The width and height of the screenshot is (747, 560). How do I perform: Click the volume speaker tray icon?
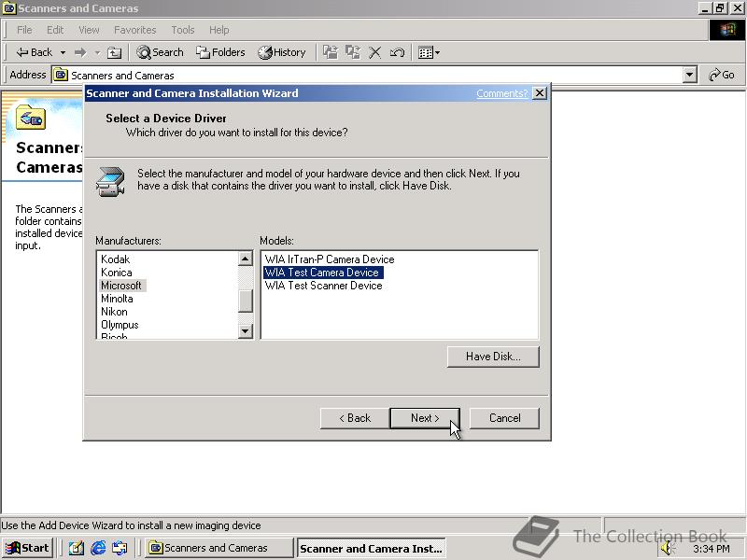coord(669,549)
